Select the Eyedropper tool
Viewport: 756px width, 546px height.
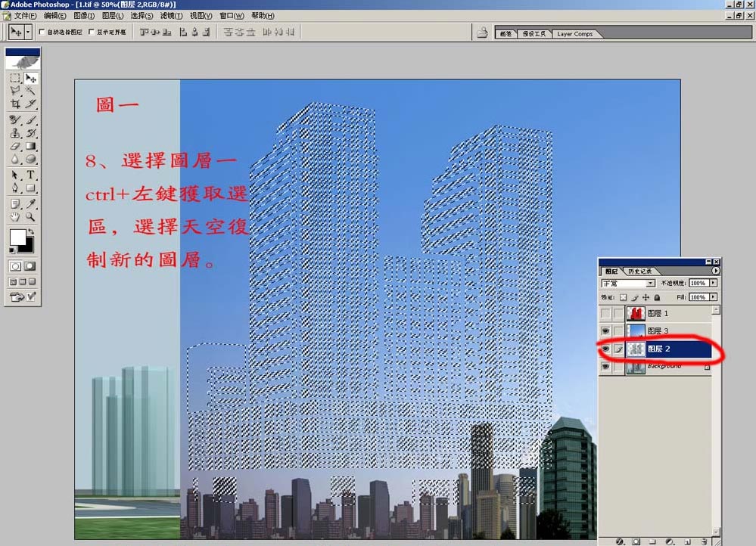(31, 203)
